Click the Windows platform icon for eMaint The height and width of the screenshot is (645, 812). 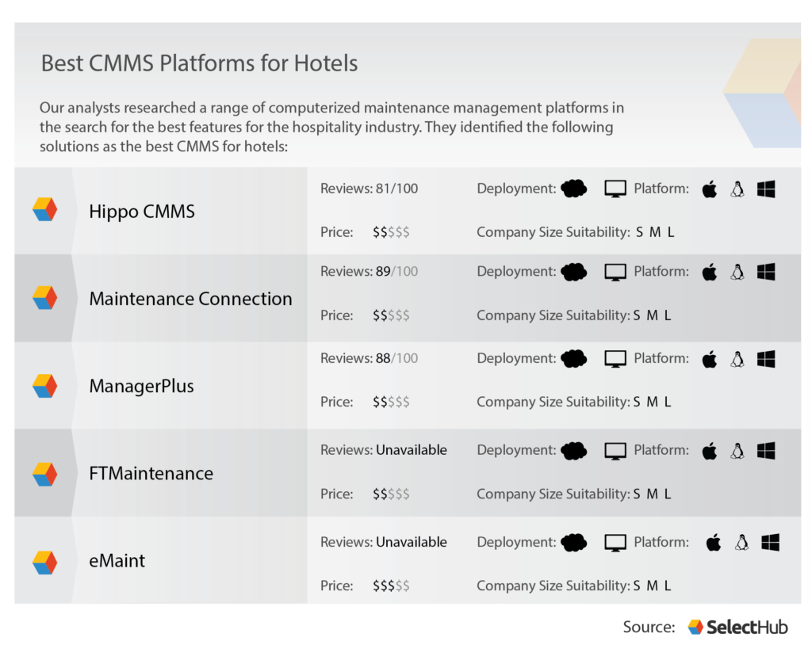[x=770, y=543]
